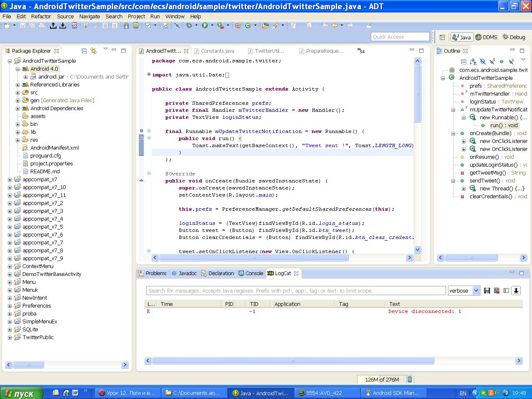Open the Android Virtual Device Manager icon
This screenshot has width=532, height=399.
135,25
